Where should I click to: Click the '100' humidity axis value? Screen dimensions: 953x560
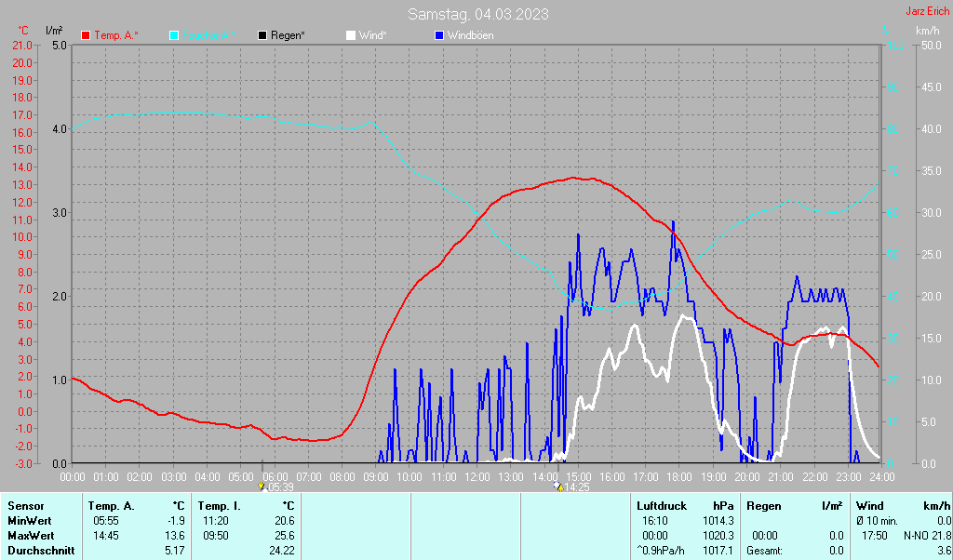[x=897, y=46]
